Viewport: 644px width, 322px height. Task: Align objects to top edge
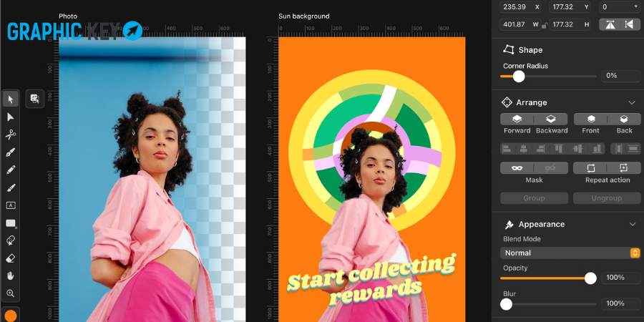[558, 149]
